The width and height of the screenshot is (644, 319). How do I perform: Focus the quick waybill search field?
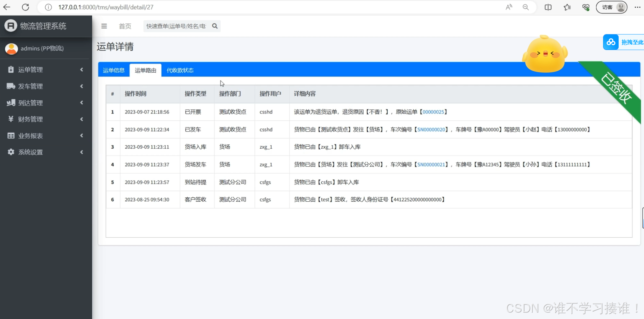(x=176, y=26)
